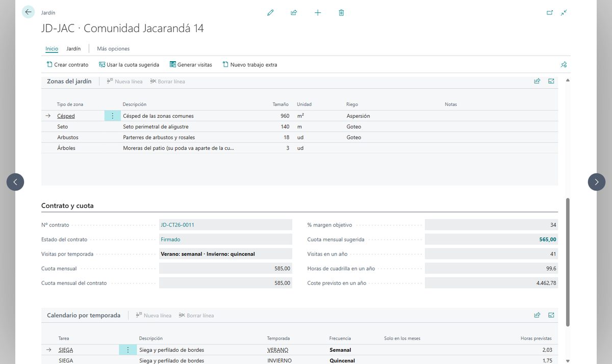Click Horas de cuadrilla en un año value
612x364 pixels.
coord(491,268)
